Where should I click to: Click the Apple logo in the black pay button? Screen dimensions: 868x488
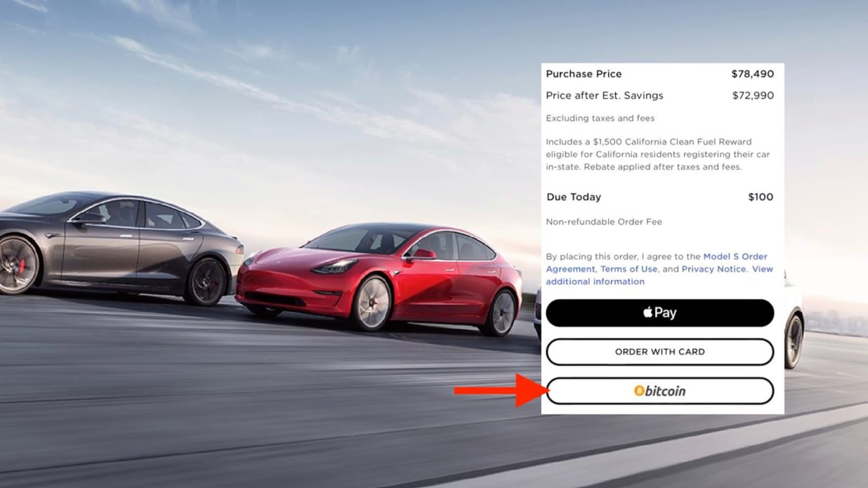648,312
